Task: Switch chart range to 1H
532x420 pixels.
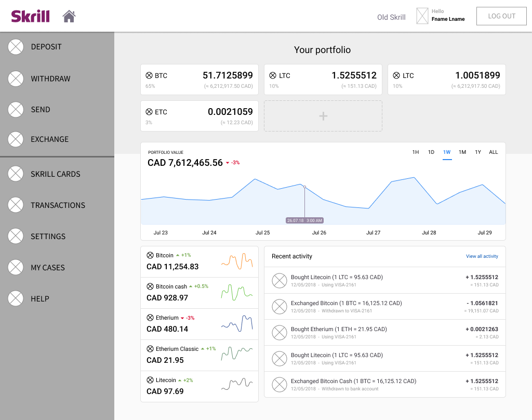Action: (x=415, y=152)
